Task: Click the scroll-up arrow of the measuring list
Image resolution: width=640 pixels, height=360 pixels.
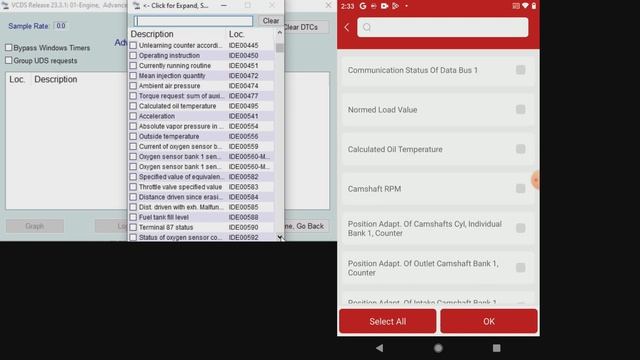Action: pos(280,33)
